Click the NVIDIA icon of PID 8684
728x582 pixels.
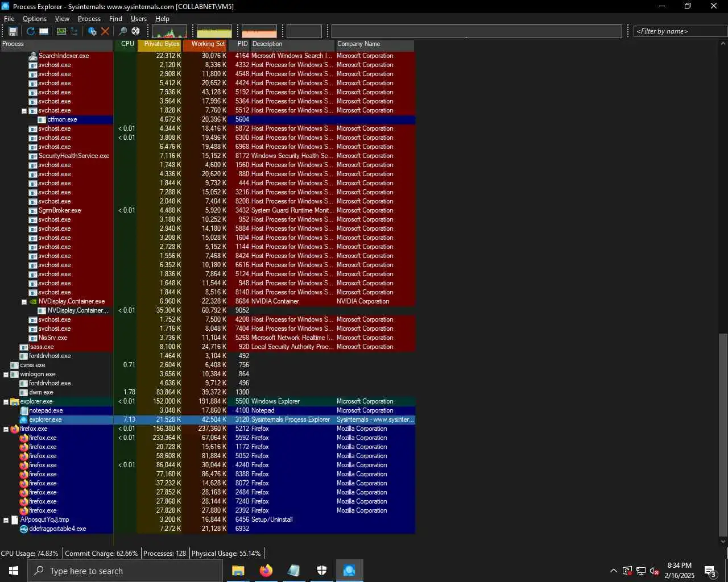coord(33,301)
